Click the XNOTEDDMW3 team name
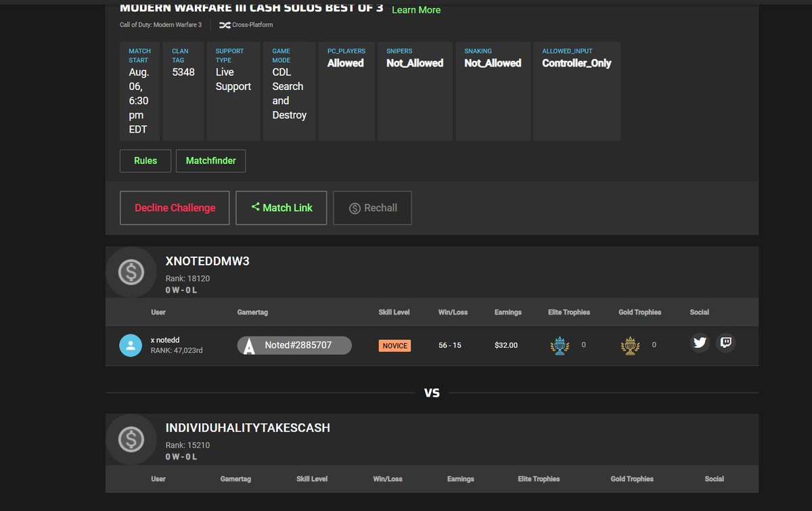The height and width of the screenshot is (511, 812). click(208, 261)
